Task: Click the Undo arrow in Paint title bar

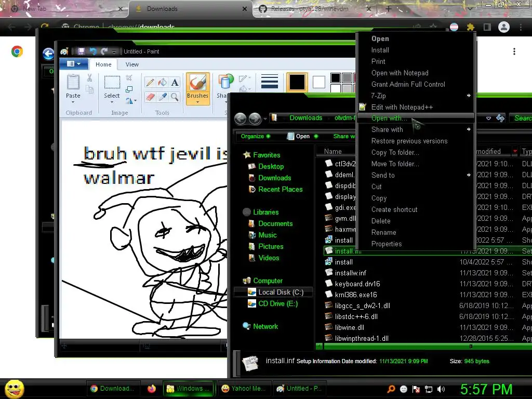Action: pyautogui.click(x=92, y=51)
